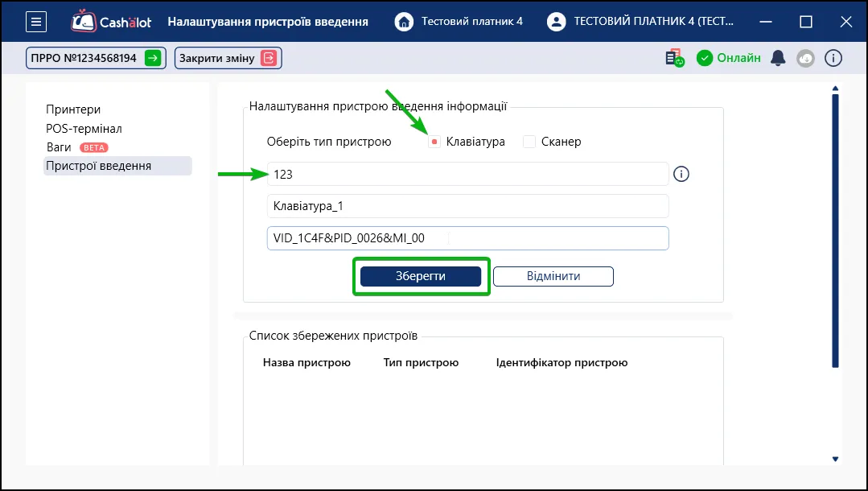Open the user profile avatar icon
868x491 pixels.
pos(557,22)
